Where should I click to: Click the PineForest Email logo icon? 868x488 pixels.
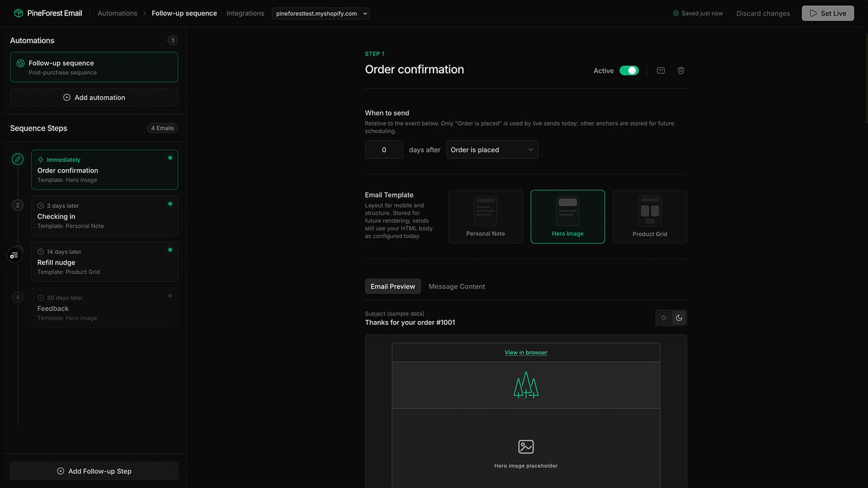point(18,13)
